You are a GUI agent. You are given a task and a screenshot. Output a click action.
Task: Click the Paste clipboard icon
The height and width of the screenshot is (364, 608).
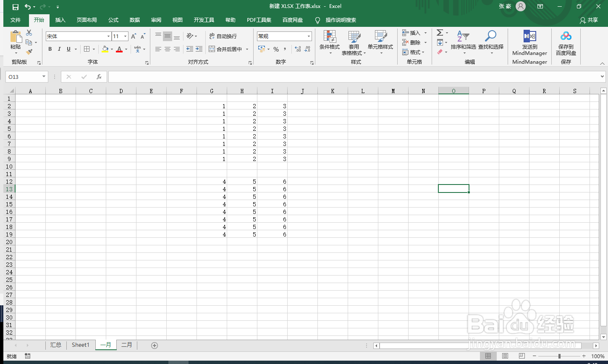(x=16, y=37)
